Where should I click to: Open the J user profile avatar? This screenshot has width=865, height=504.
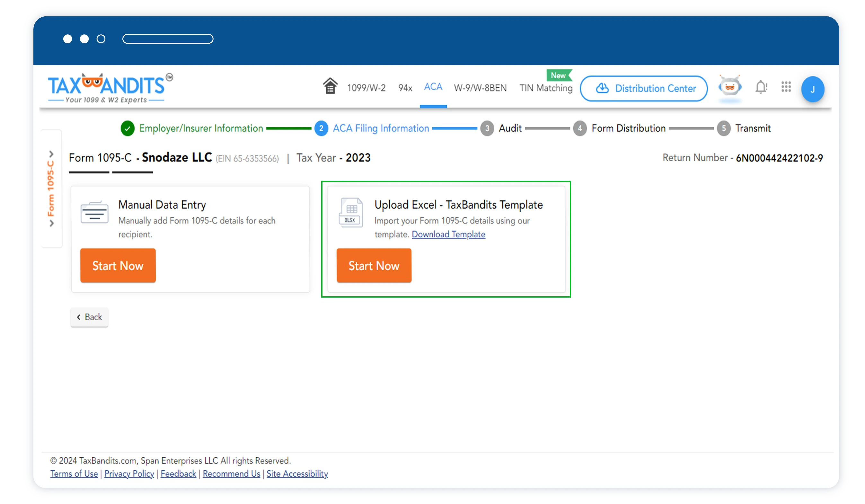(812, 89)
